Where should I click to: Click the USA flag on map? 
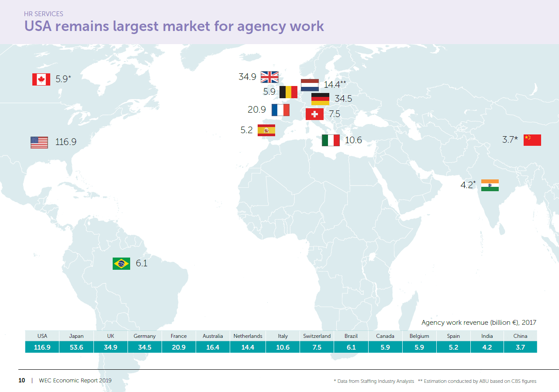click(39, 142)
